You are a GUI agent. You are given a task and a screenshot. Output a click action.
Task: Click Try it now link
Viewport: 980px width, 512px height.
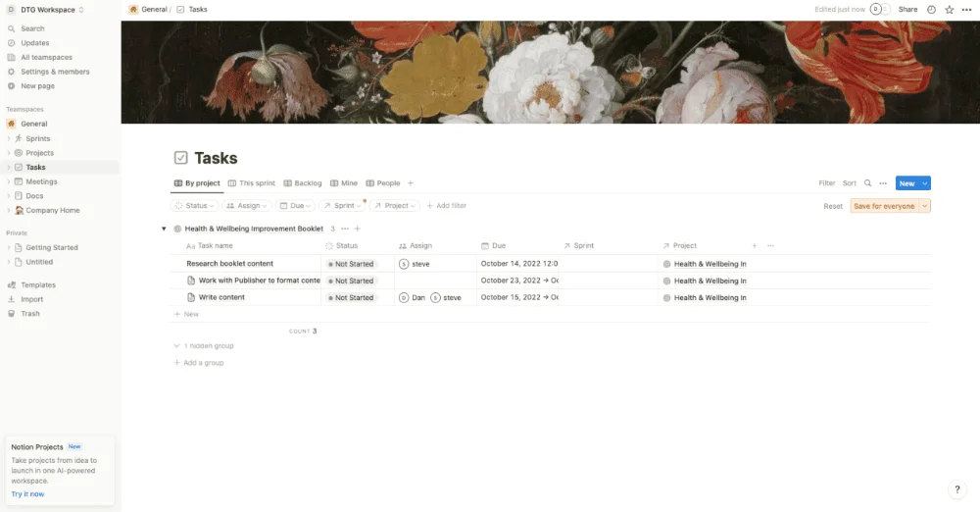tap(27, 494)
